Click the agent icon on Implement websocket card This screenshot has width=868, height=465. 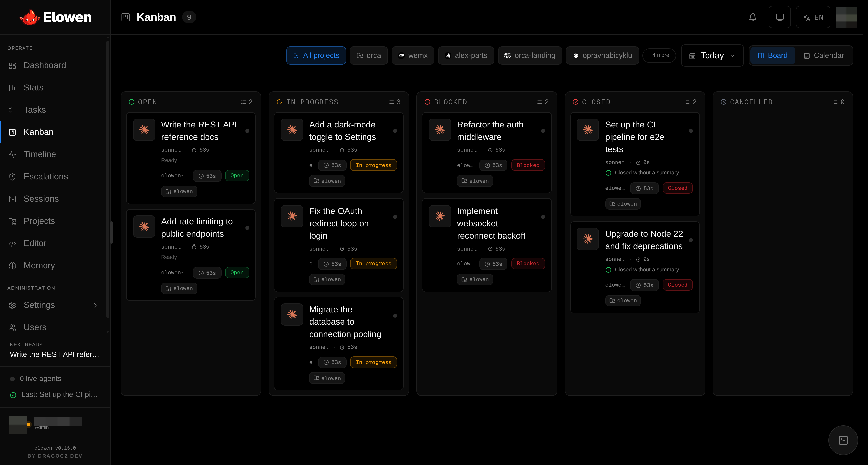click(440, 216)
